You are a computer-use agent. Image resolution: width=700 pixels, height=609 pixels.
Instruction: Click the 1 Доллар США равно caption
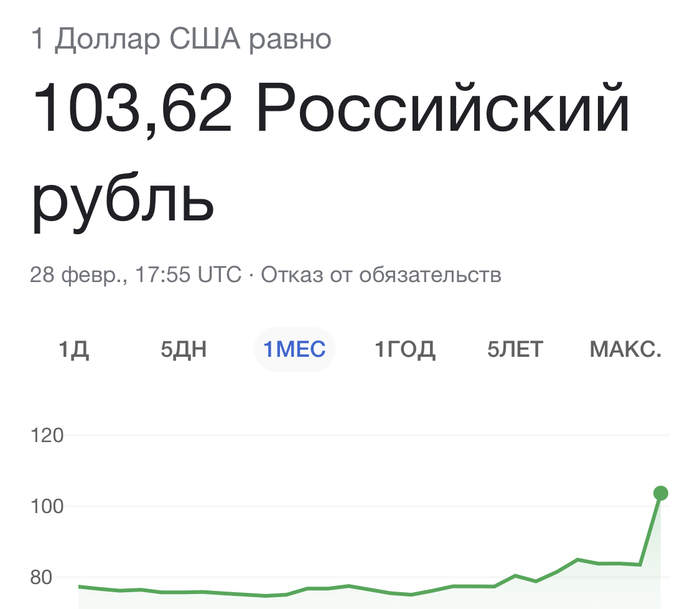pos(181,40)
